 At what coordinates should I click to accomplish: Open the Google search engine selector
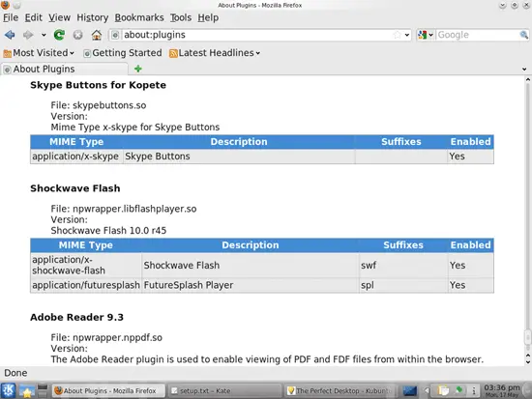coord(426,35)
